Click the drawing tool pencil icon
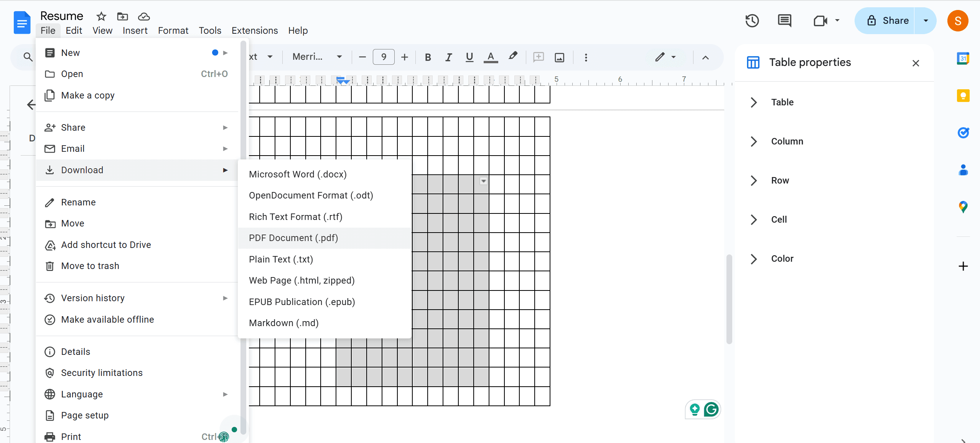 coord(660,57)
